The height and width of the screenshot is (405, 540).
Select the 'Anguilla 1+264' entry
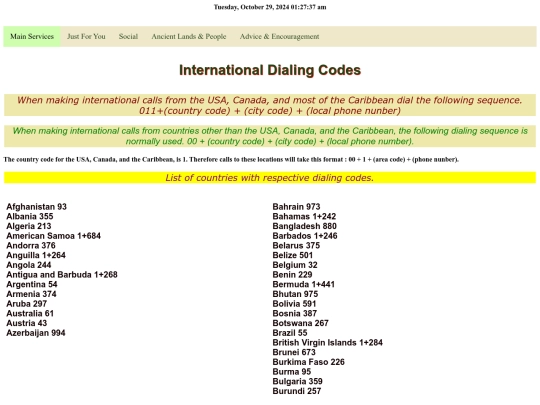[36, 255]
